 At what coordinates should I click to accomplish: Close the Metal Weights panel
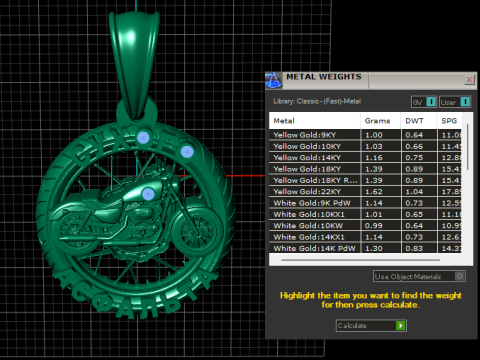469,80
